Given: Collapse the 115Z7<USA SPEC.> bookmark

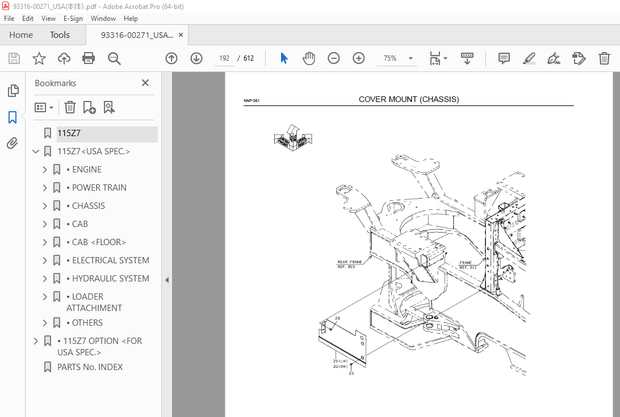Looking at the screenshot, I should (x=36, y=152).
